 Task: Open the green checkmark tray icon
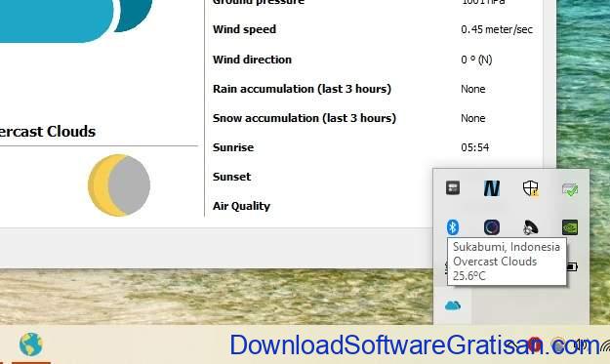point(570,189)
